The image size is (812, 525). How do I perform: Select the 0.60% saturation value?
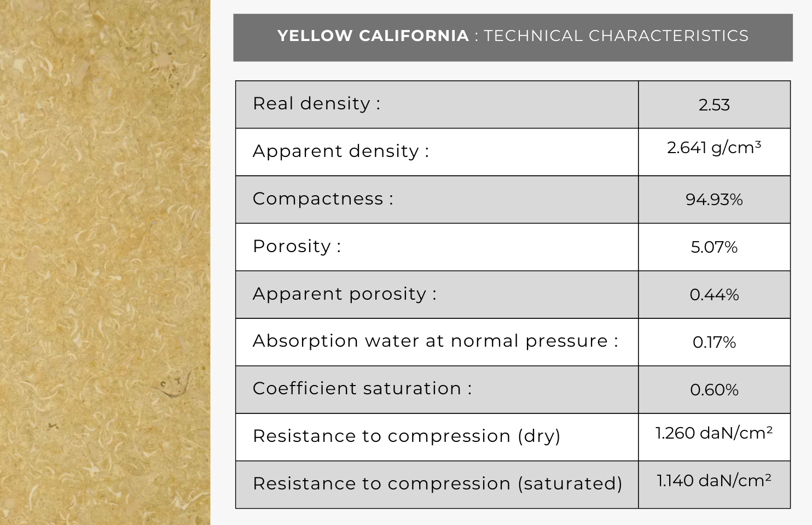714,390
